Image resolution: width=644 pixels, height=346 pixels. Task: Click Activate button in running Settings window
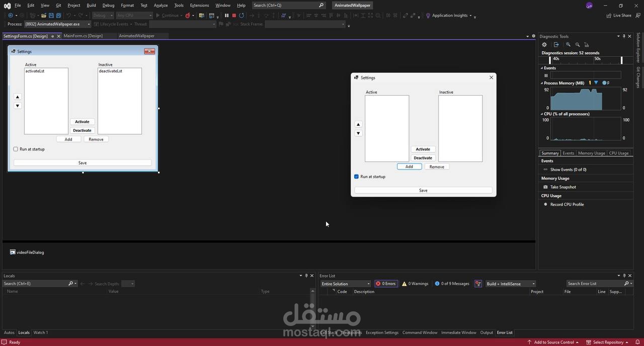pyautogui.click(x=423, y=149)
